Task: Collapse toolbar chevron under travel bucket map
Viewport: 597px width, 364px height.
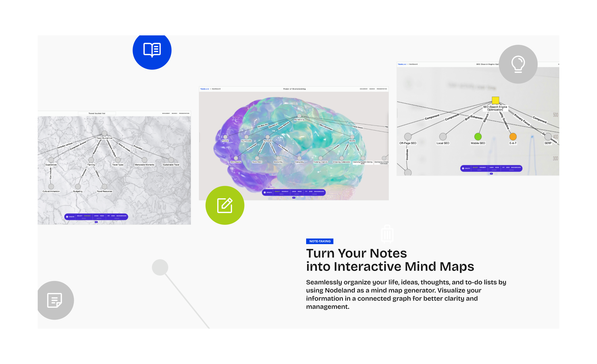Action: click(96, 222)
